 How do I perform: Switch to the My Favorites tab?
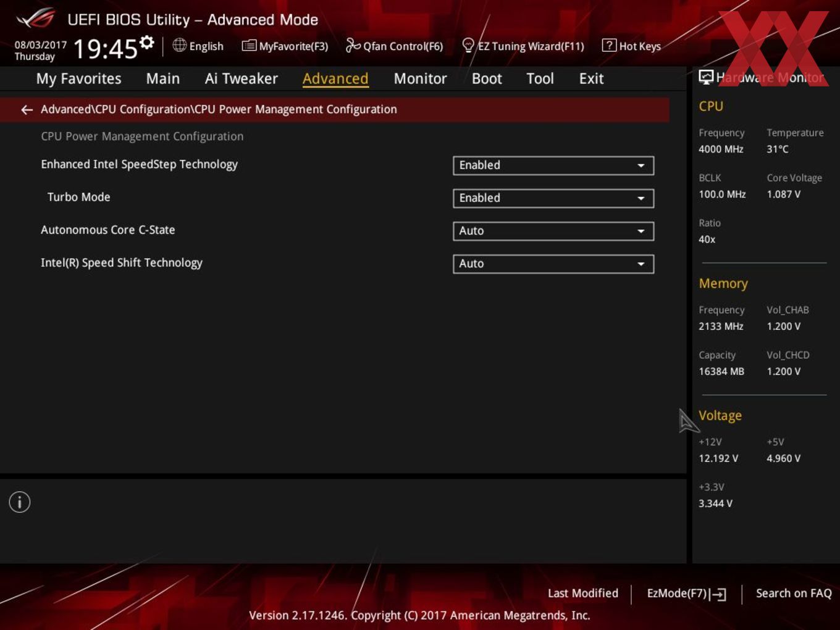[x=78, y=79]
